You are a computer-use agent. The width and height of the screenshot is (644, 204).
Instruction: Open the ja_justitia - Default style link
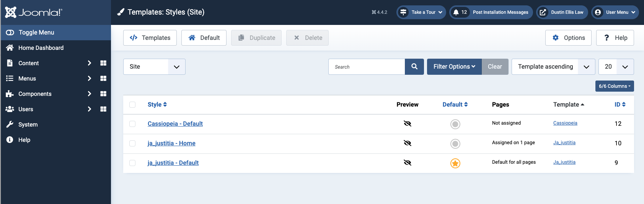[173, 163]
